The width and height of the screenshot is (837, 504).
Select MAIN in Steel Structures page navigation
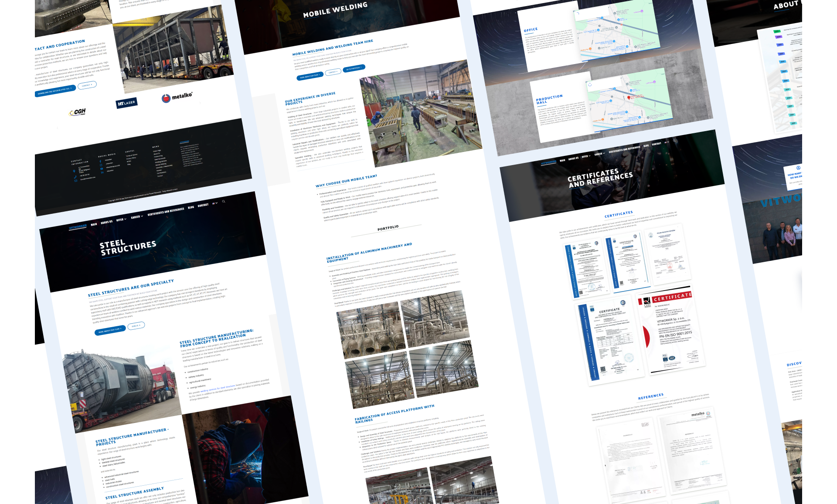click(94, 224)
